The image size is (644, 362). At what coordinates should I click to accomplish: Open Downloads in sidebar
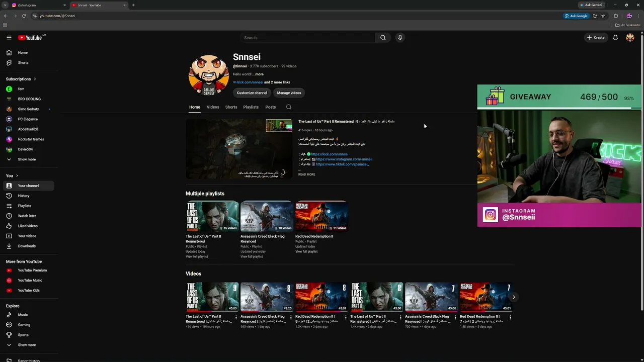tap(28, 246)
